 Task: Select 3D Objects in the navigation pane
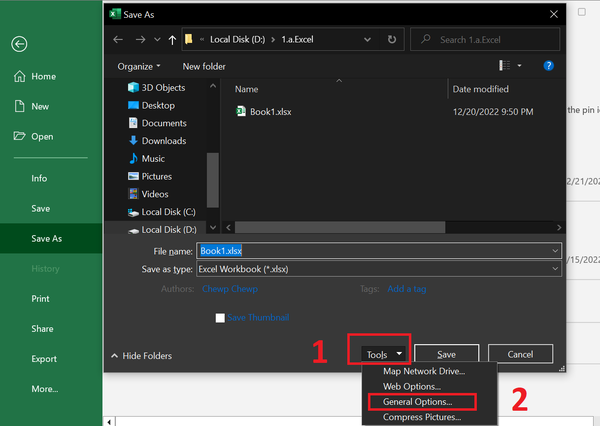pyautogui.click(x=157, y=88)
